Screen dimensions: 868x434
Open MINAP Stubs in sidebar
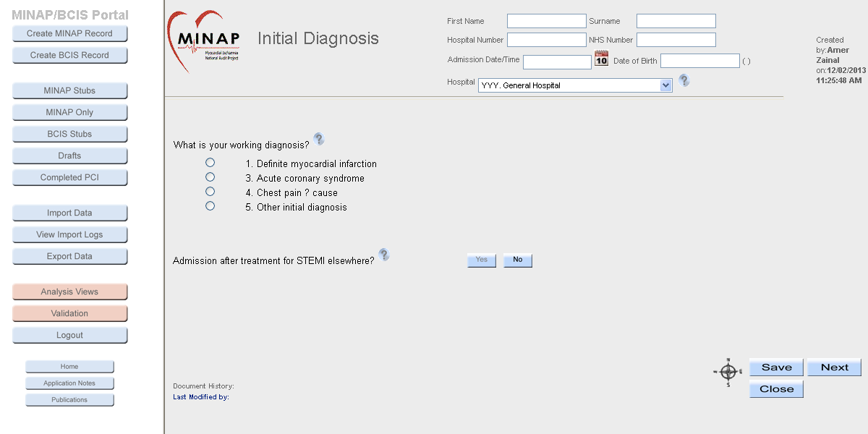pyautogui.click(x=70, y=91)
